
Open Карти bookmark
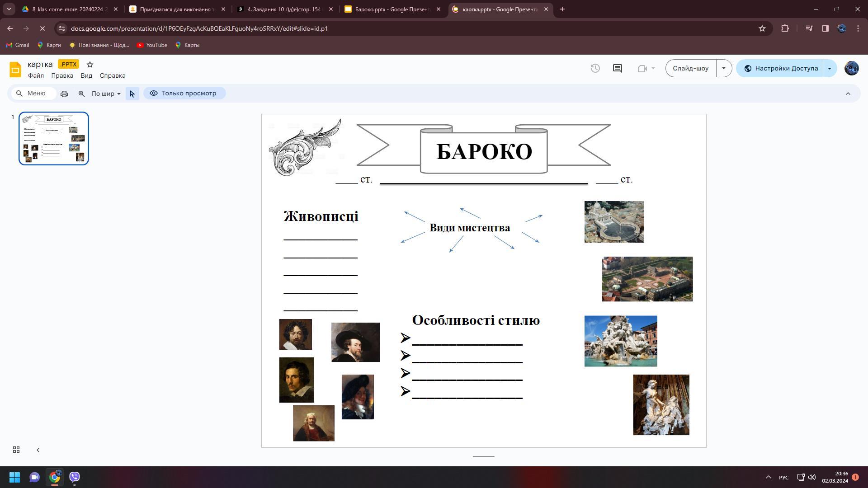pyautogui.click(x=49, y=45)
